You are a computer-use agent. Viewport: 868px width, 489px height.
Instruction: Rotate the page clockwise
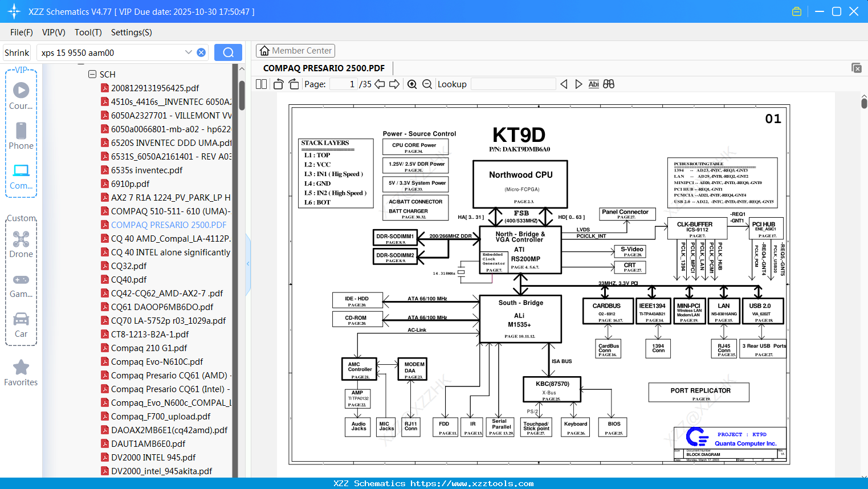[294, 84]
